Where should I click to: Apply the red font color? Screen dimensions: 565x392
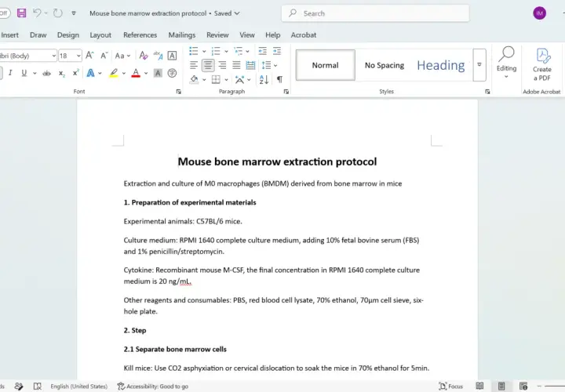pyautogui.click(x=136, y=73)
